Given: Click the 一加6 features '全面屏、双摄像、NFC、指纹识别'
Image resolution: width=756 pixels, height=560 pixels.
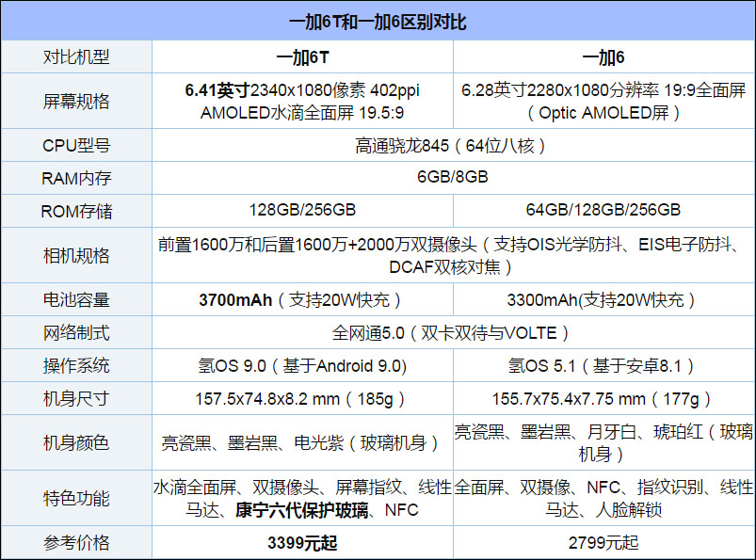Looking at the screenshot, I should [x=578, y=488].
